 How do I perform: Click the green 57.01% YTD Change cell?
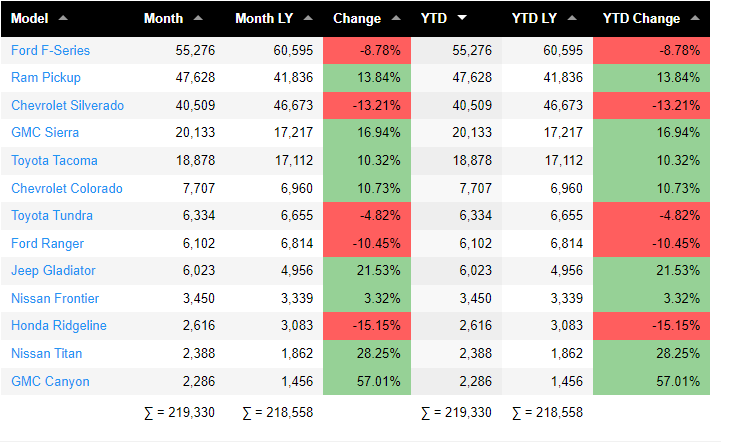[652, 381]
